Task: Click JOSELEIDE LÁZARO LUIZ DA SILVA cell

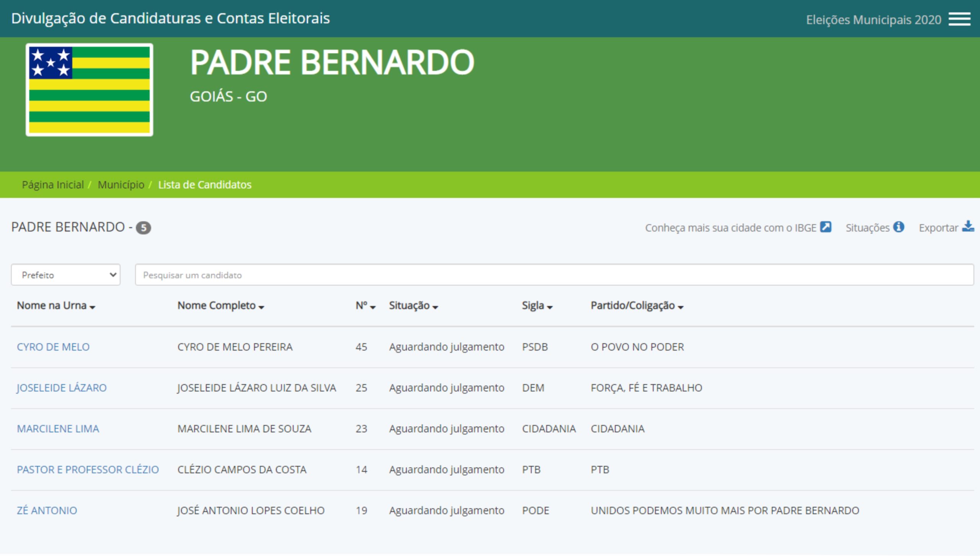Action: (256, 388)
